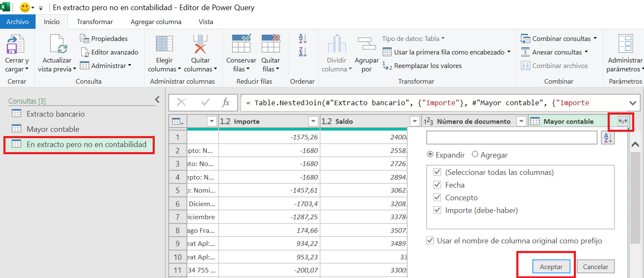Screen dimensions: 644x278
Task: Uncheck the Importe (debe-haber) checkbox
Action: (x=437, y=210)
